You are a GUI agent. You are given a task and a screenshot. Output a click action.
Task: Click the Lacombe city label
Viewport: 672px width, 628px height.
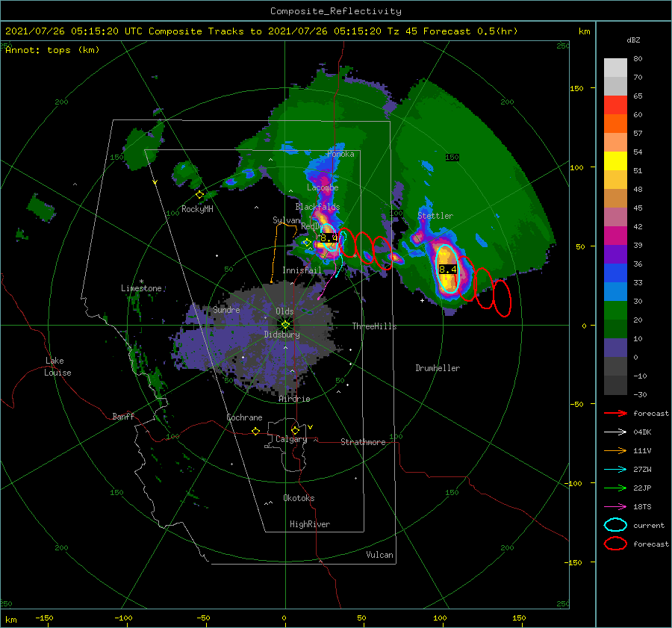tap(323, 187)
